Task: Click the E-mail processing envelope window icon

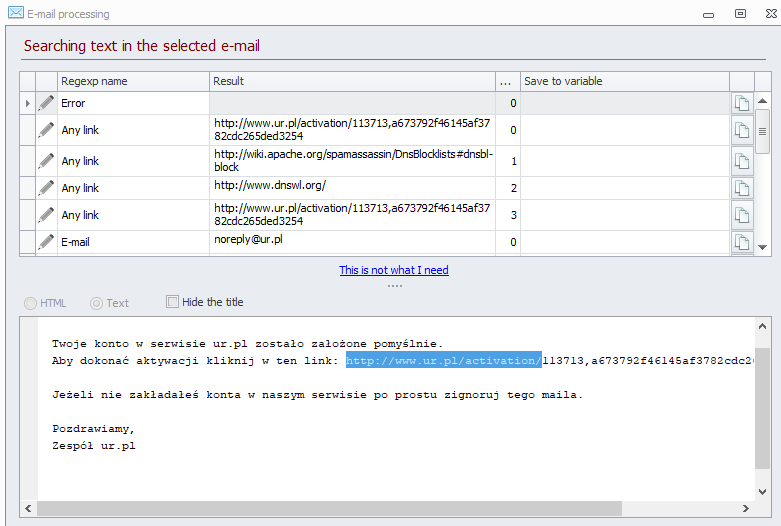Action: 15,12
